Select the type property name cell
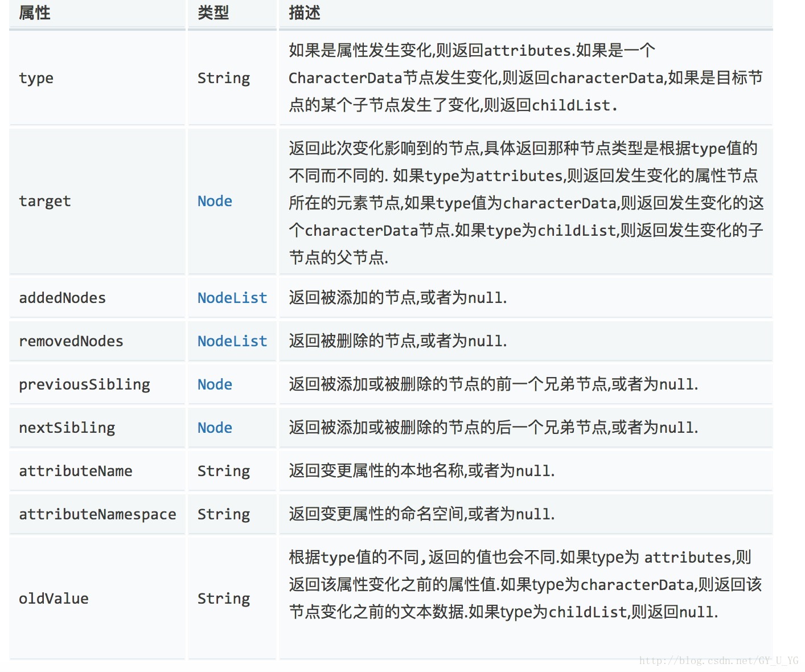 97,78
